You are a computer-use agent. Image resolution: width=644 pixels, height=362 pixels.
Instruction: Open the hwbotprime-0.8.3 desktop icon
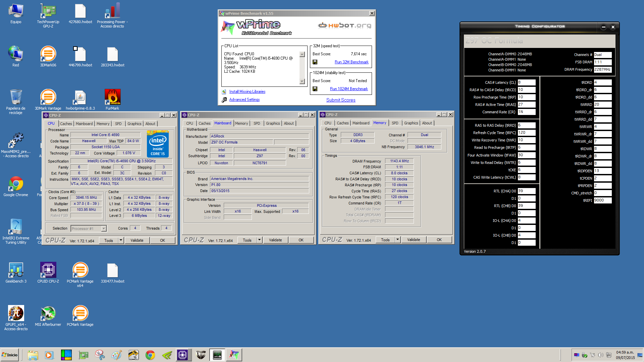point(80,99)
